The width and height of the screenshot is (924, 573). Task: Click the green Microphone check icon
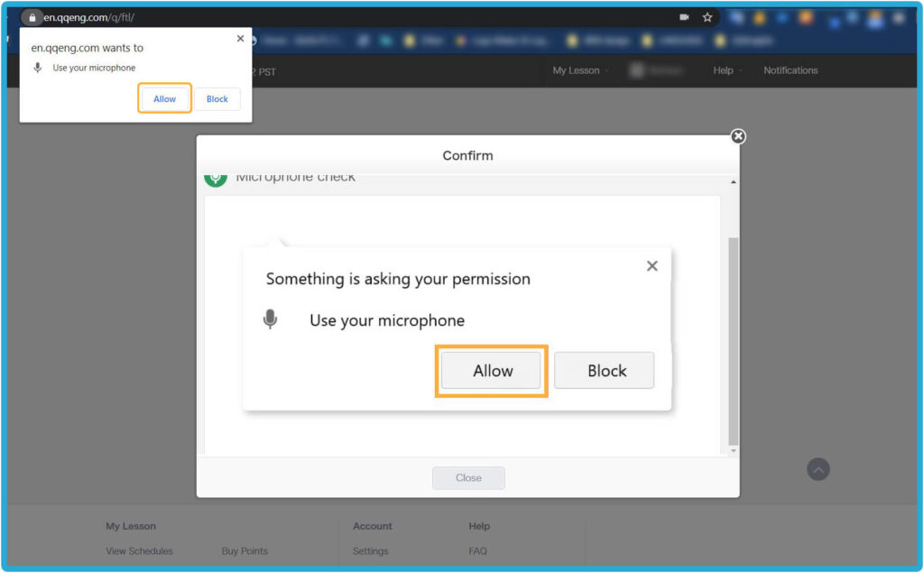tap(216, 177)
